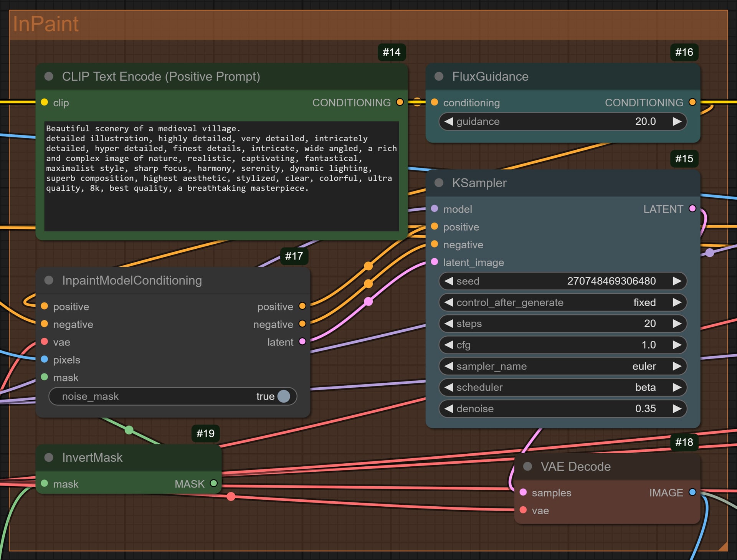The height and width of the screenshot is (560, 737).
Task: Increase guidance value with the right arrow
Action: (677, 121)
